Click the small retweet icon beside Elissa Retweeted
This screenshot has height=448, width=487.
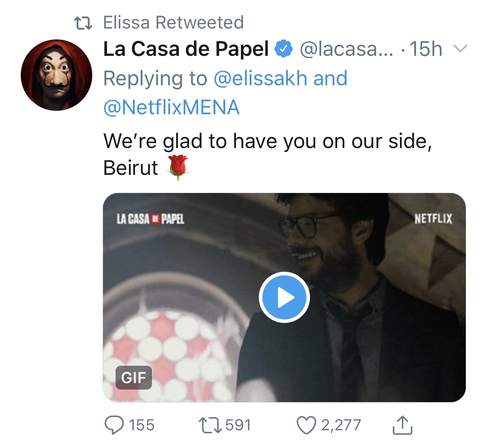tap(83, 23)
